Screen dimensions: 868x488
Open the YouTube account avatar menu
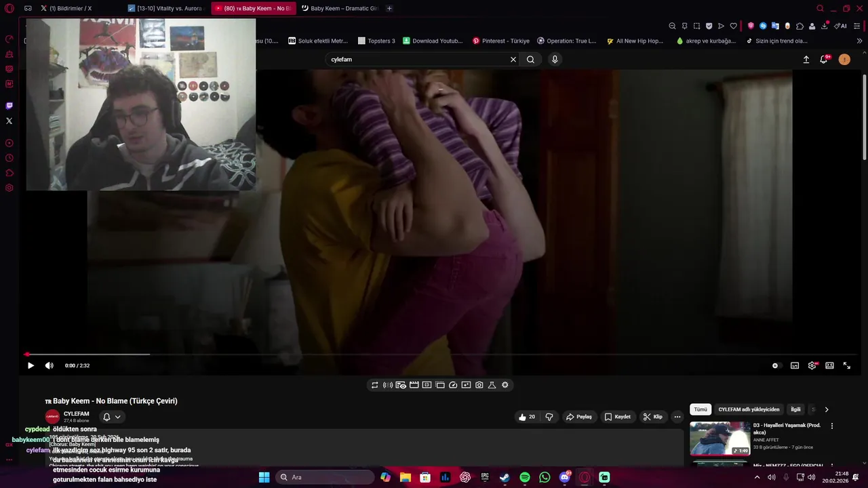point(844,60)
